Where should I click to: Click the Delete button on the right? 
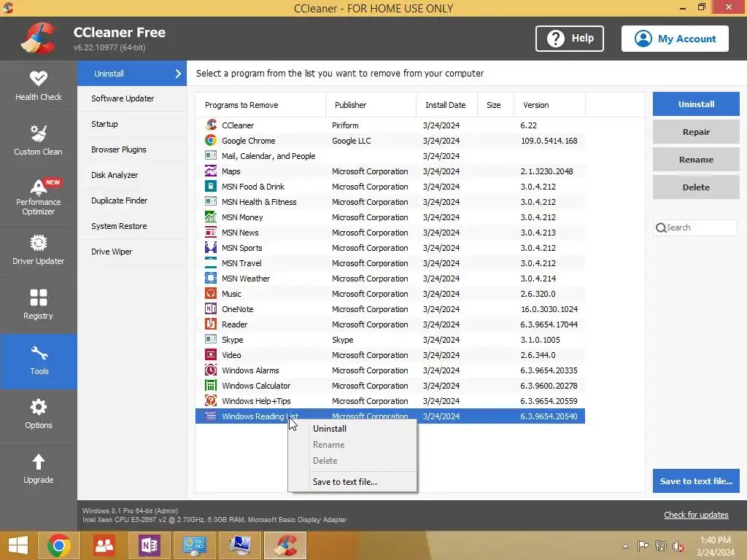click(696, 187)
